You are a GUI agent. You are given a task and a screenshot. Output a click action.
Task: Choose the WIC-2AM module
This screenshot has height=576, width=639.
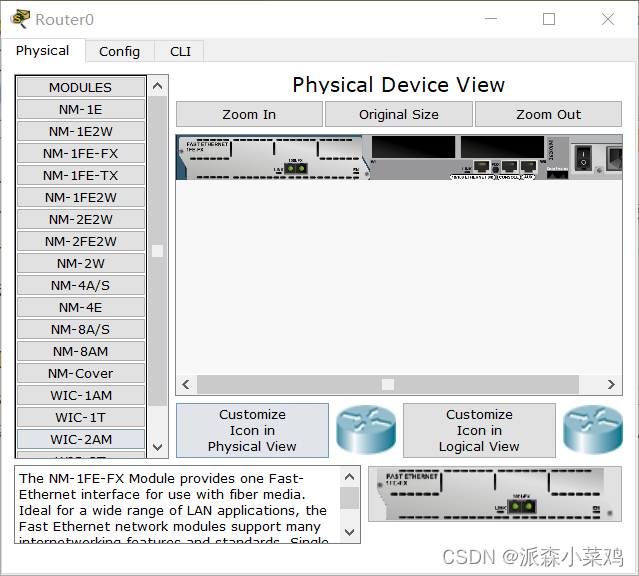81,439
